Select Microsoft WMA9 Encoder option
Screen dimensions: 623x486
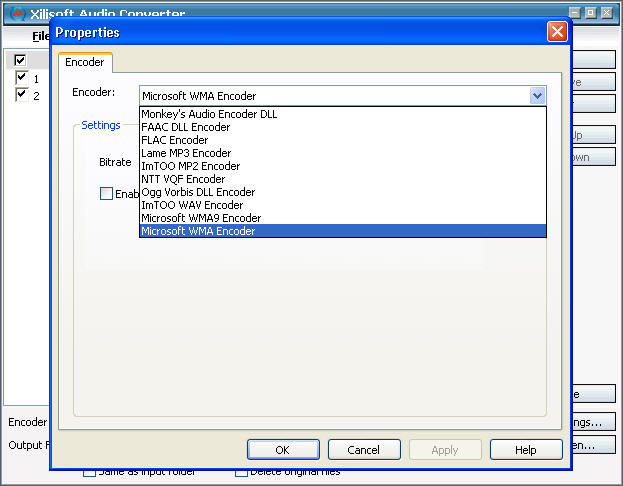343,218
